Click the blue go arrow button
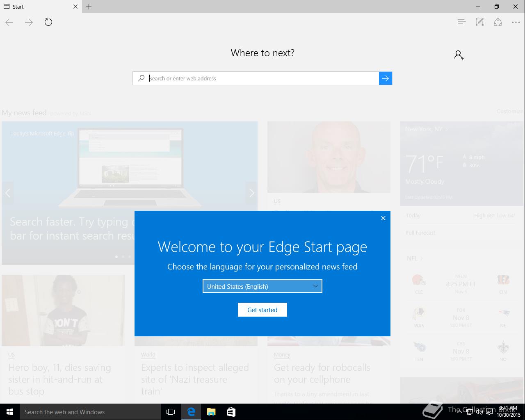The height and width of the screenshot is (420, 525). tap(386, 78)
